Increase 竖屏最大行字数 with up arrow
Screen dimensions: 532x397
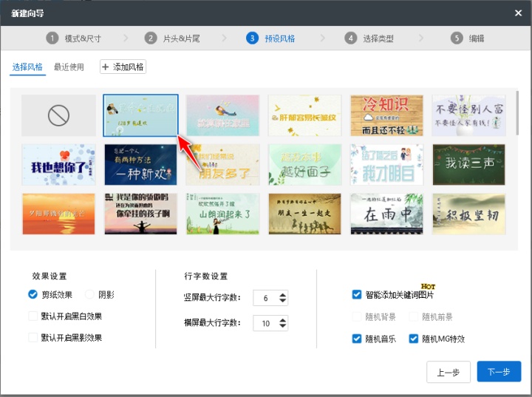(282, 295)
